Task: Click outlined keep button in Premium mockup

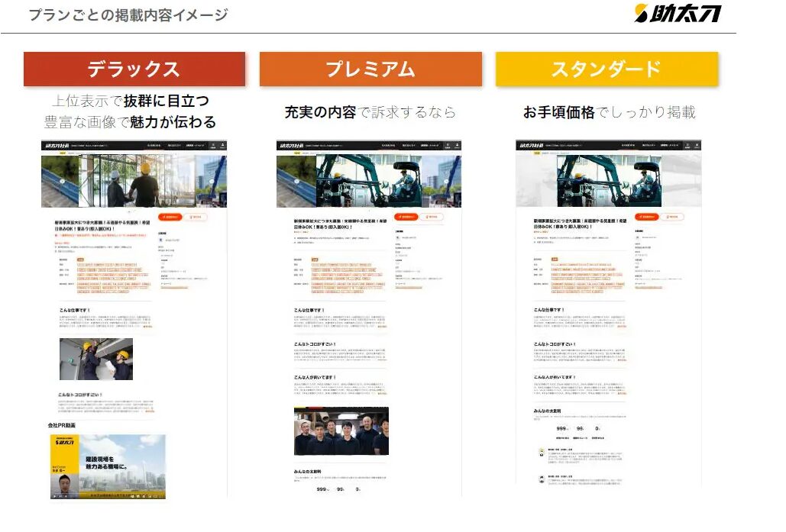Action: coord(431,217)
